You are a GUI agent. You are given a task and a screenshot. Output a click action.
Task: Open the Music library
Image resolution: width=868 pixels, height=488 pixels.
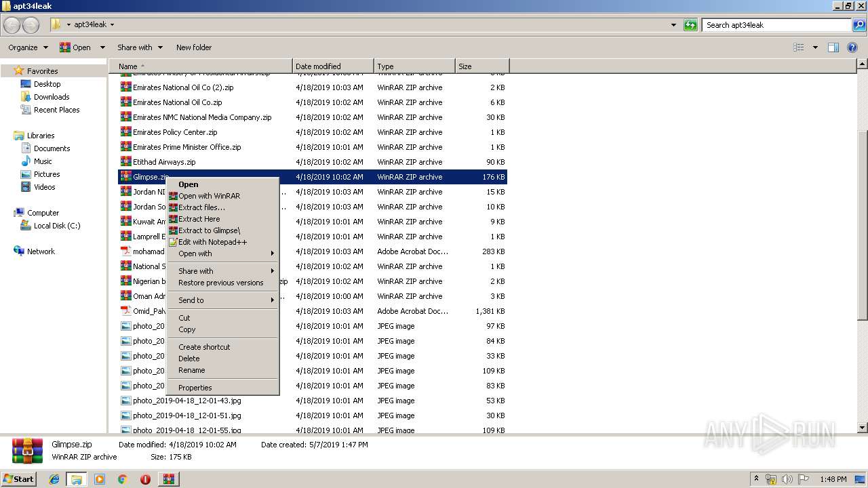43,161
